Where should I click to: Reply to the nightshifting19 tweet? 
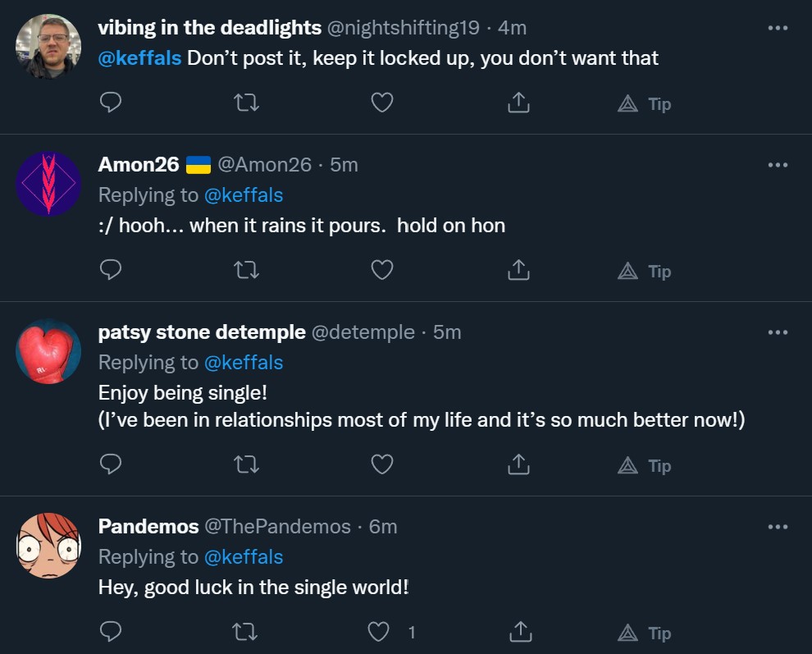coord(111,103)
